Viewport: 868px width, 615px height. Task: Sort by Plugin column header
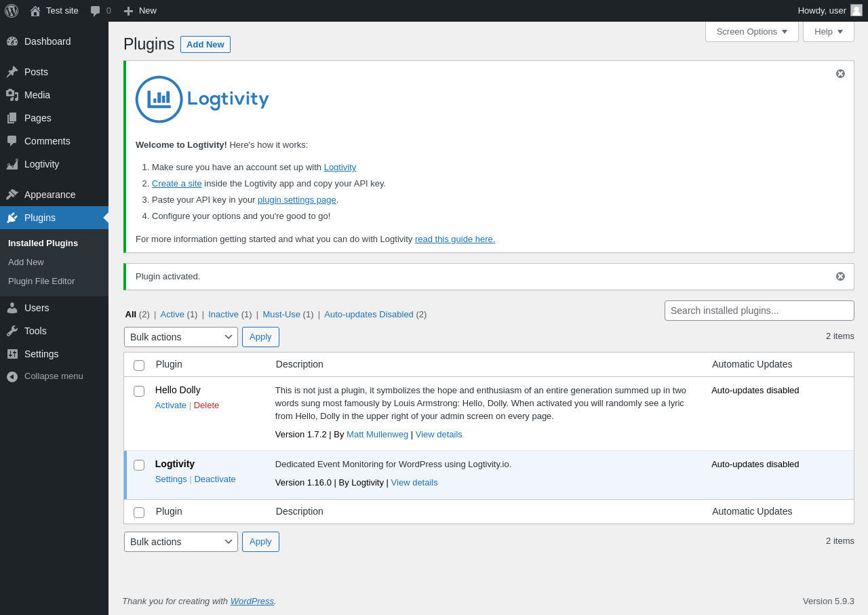click(169, 364)
